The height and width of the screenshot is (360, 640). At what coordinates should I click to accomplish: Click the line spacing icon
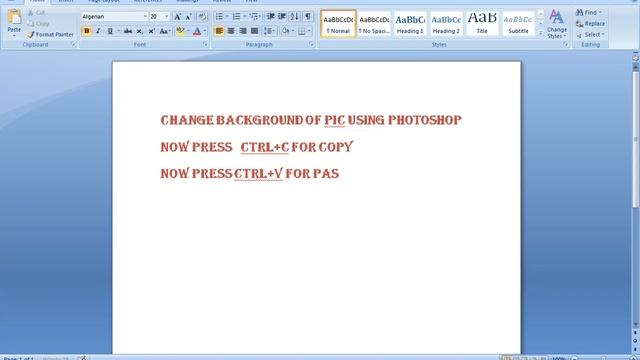(268, 31)
